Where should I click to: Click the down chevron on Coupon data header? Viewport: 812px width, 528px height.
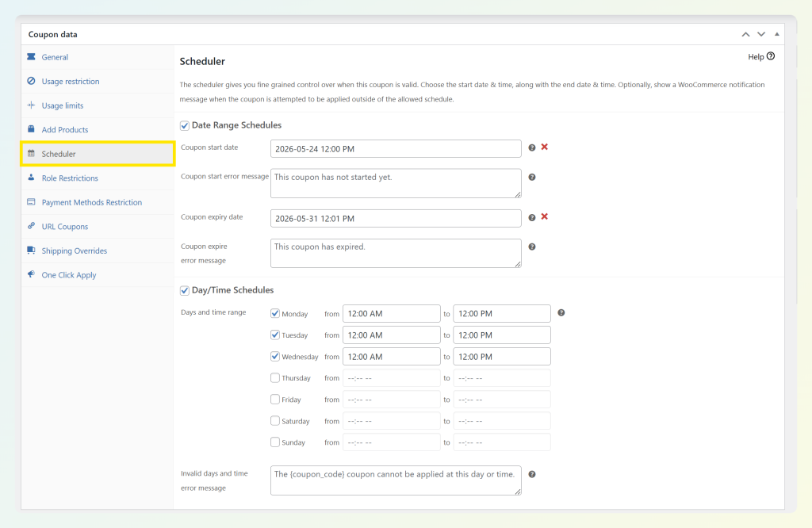tap(760, 34)
